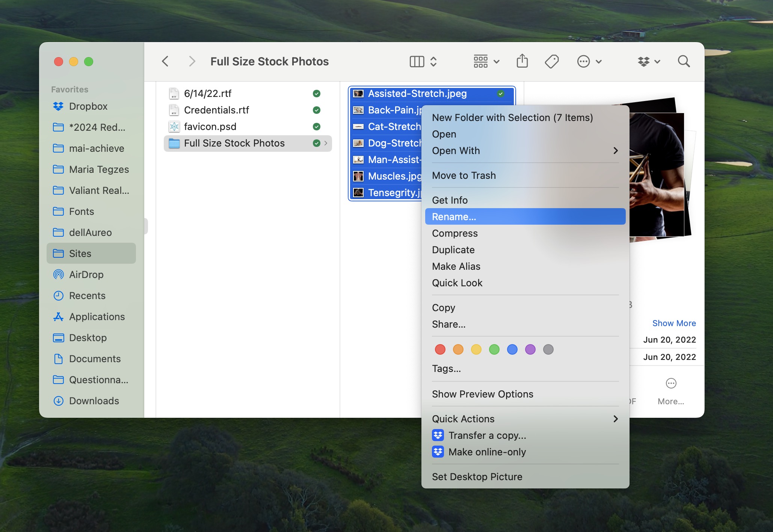
Task: Click Show More in the preview panel
Action: click(x=674, y=323)
